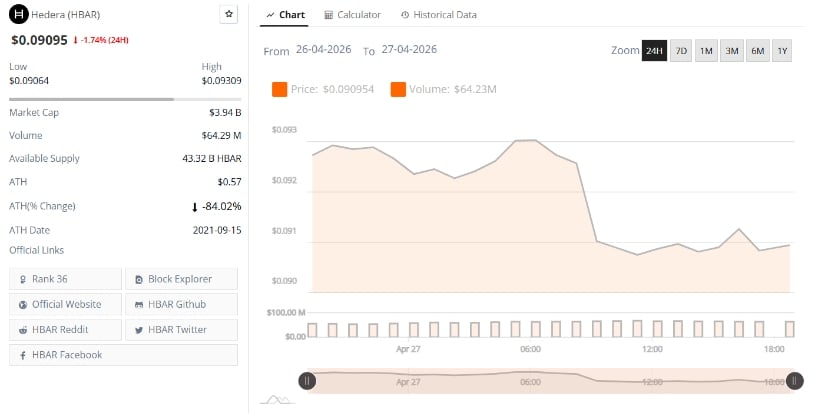Open the Block Explorer link
The image size is (825, 413).
[x=182, y=279]
